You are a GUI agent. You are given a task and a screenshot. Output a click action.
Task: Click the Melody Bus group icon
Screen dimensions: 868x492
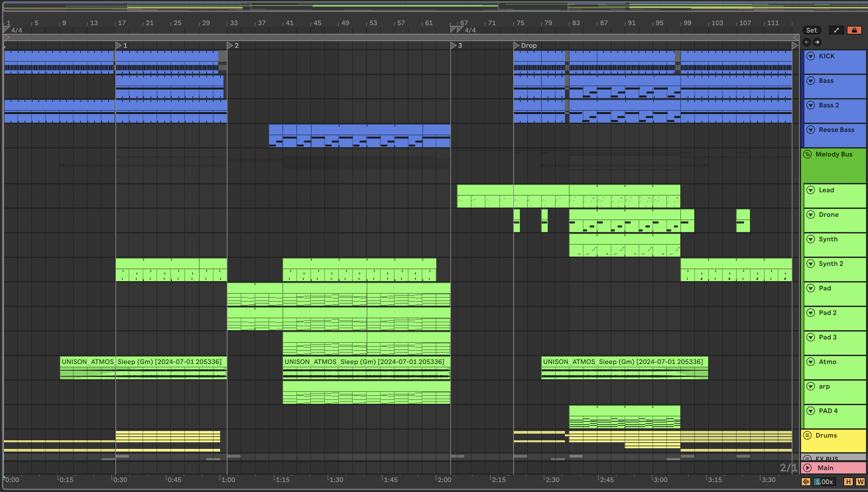[808, 154]
